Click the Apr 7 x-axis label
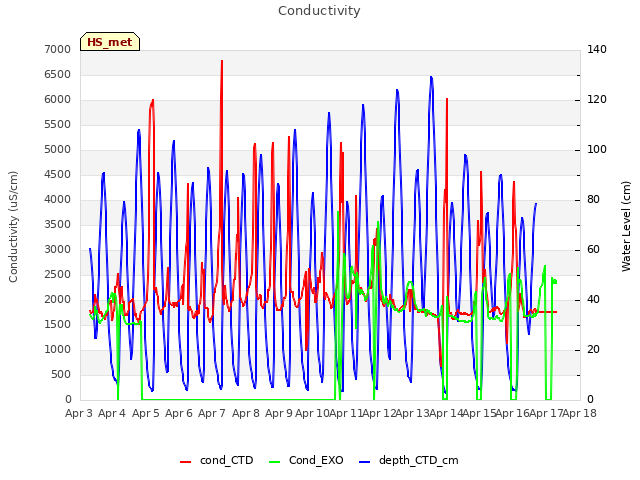The width and height of the screenshot is (640, 480). click(212, 413)
